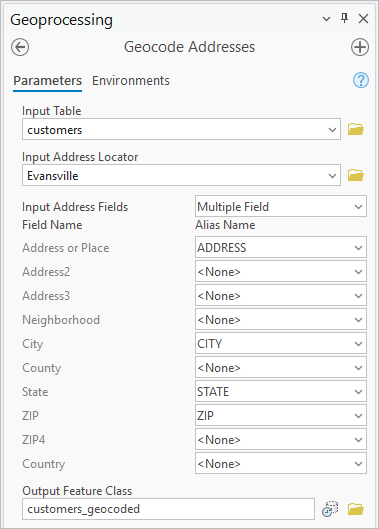Open the Country alias dropdown
The image size is (379, 529).
coord(281,464)
